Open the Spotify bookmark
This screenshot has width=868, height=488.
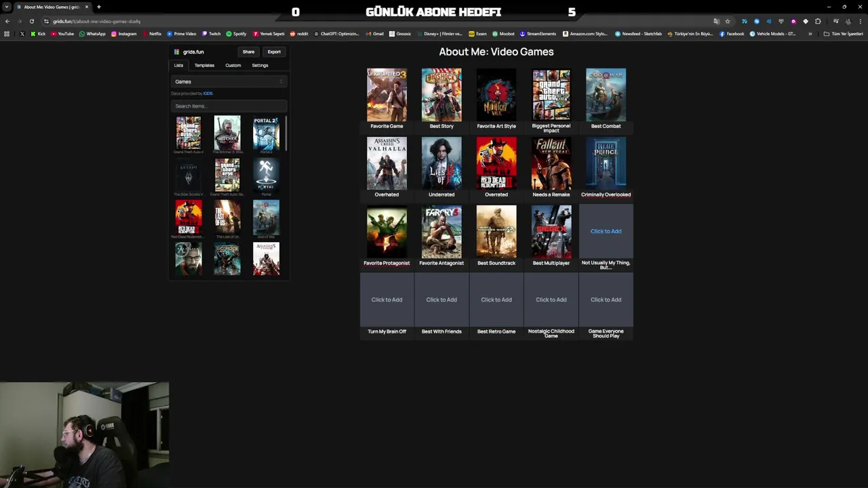coord(236,34)
